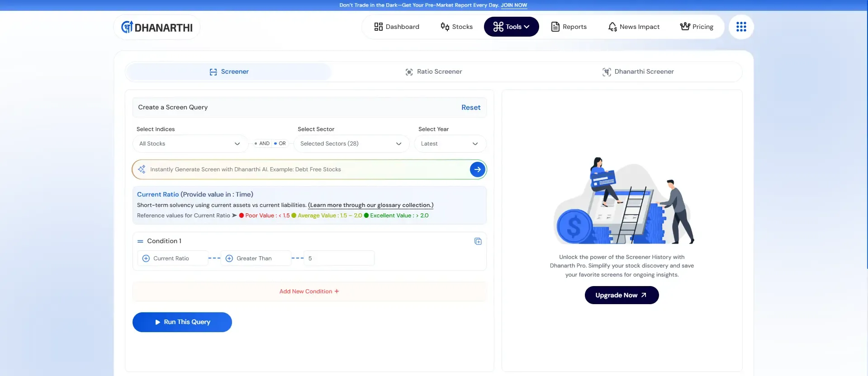The width and height of the screenshot is (868, 376).
Task: Open the nine-dot apps grid menu
Action: (741, 27)
